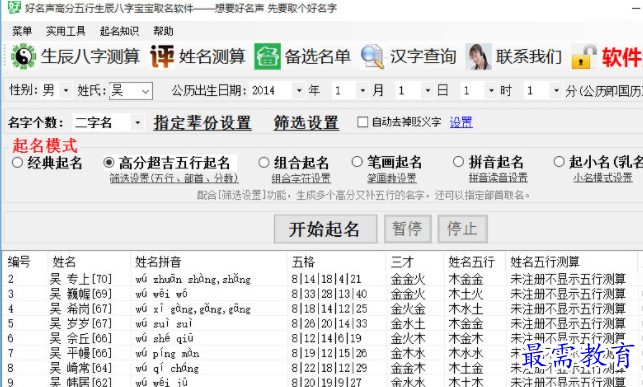Screen dimensions: 643x387
Task: Click the 开始起名 button
Action: 325,229
